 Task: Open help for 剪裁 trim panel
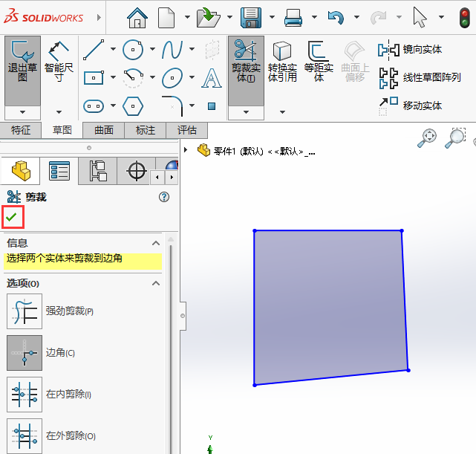pyautogui.click(x=164, y=197)
